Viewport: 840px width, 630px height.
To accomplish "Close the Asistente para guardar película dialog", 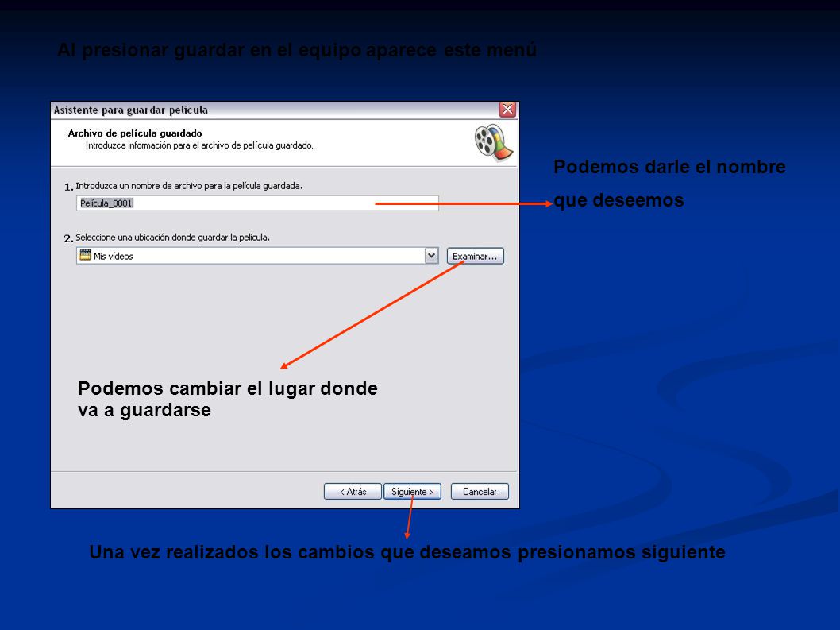I will 507,110.
